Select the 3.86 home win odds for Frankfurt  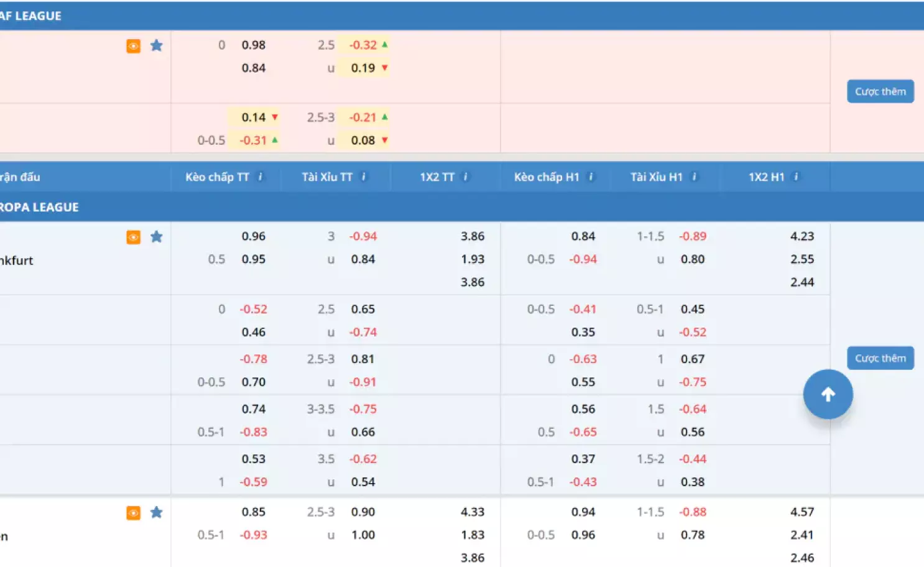tap(473, 236)
